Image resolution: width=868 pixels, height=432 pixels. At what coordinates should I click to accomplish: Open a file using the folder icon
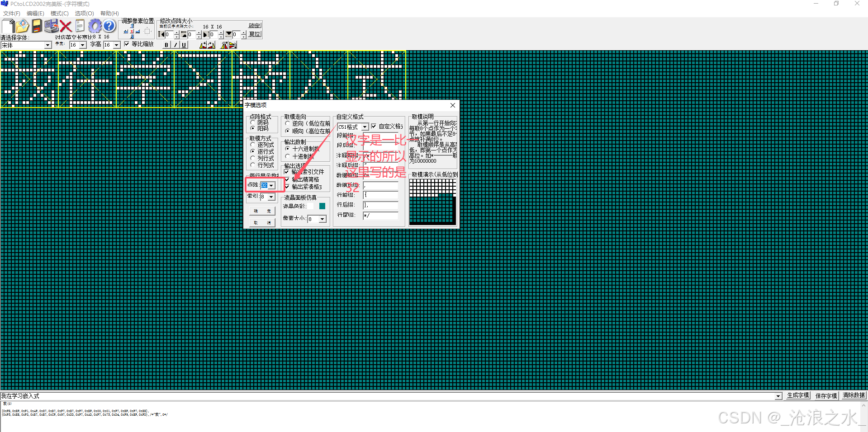click(x=22, y=26)
